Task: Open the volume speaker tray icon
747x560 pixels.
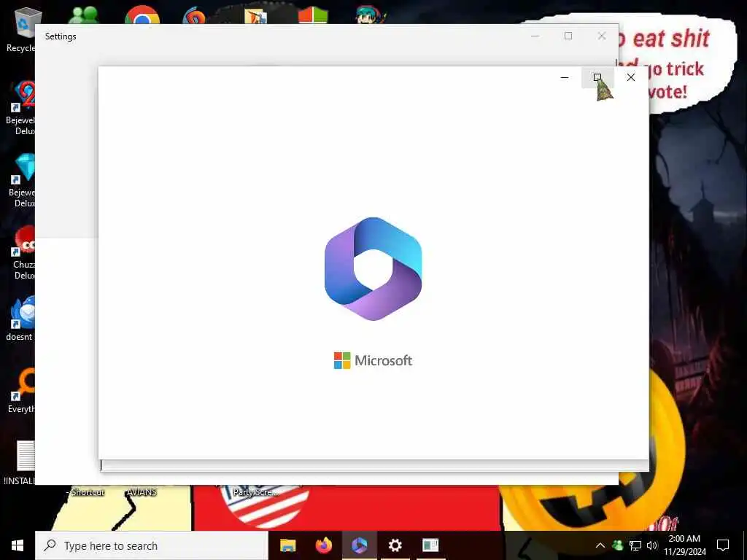Action: [652, 545]
